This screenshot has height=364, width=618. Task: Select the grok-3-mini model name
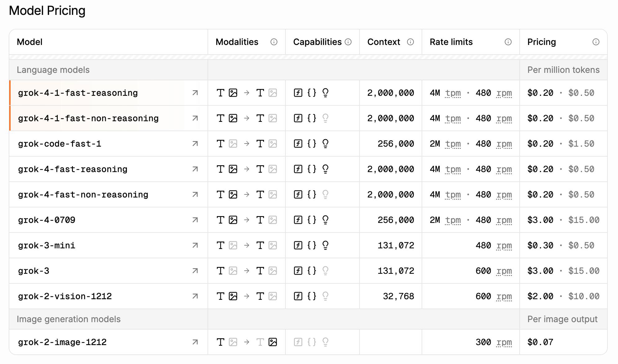coord(47,245)
